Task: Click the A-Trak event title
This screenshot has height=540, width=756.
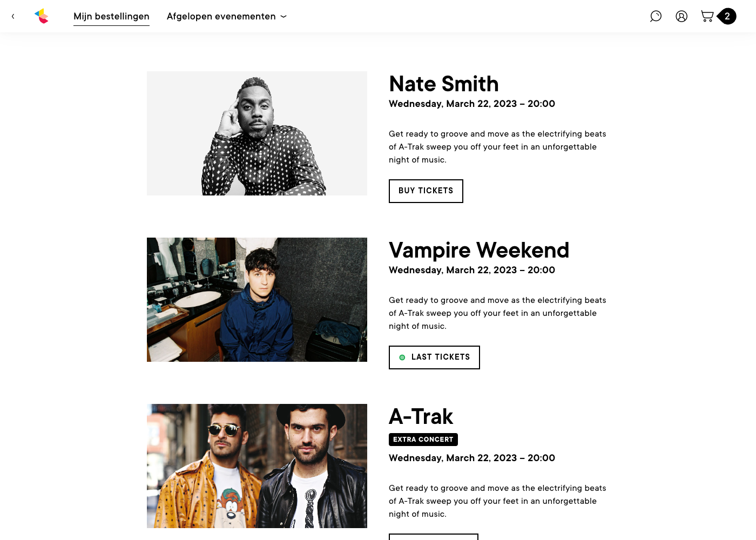Action: click(421, 417)
